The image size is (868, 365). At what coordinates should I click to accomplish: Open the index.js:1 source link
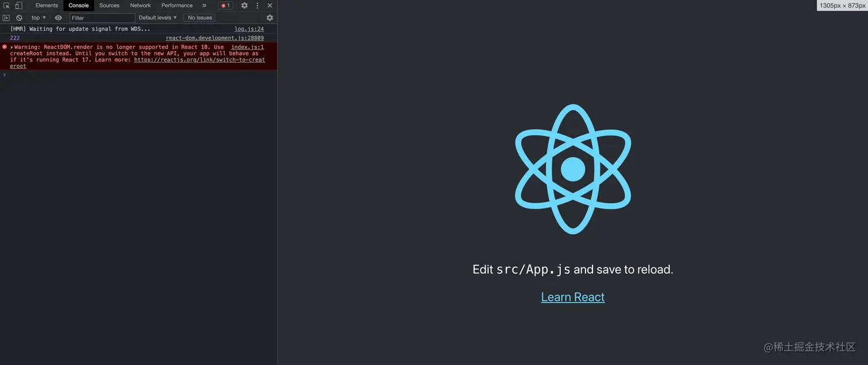point(247,47)
